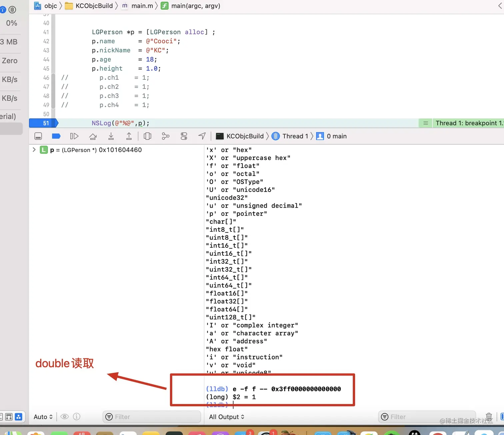
Task: Click the variables filter options icon
Action: click(109, 417)
